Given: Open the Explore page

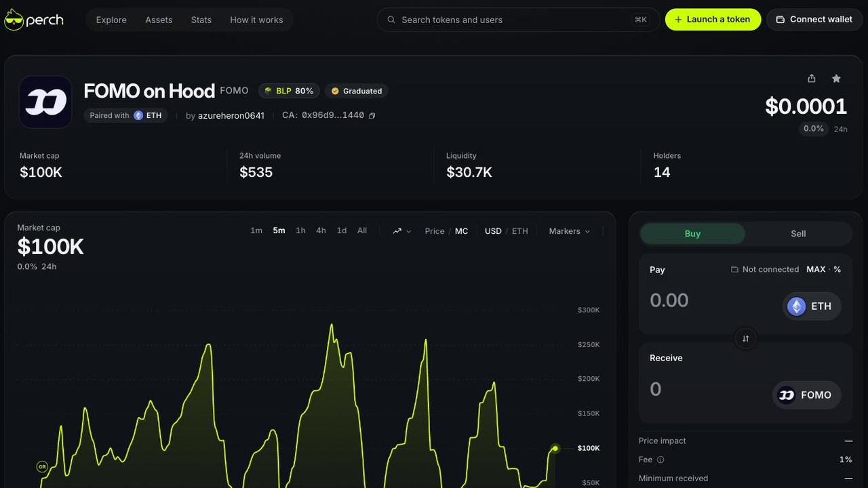Looking at the screenshot, I should 111,20.
